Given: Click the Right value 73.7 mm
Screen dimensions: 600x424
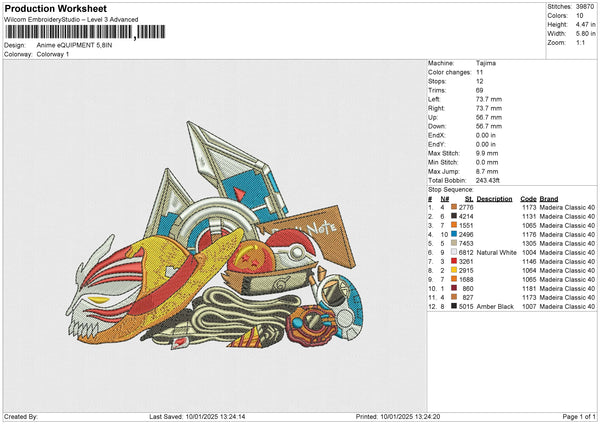Looking at the screenshot, I should tap(489, 108).
